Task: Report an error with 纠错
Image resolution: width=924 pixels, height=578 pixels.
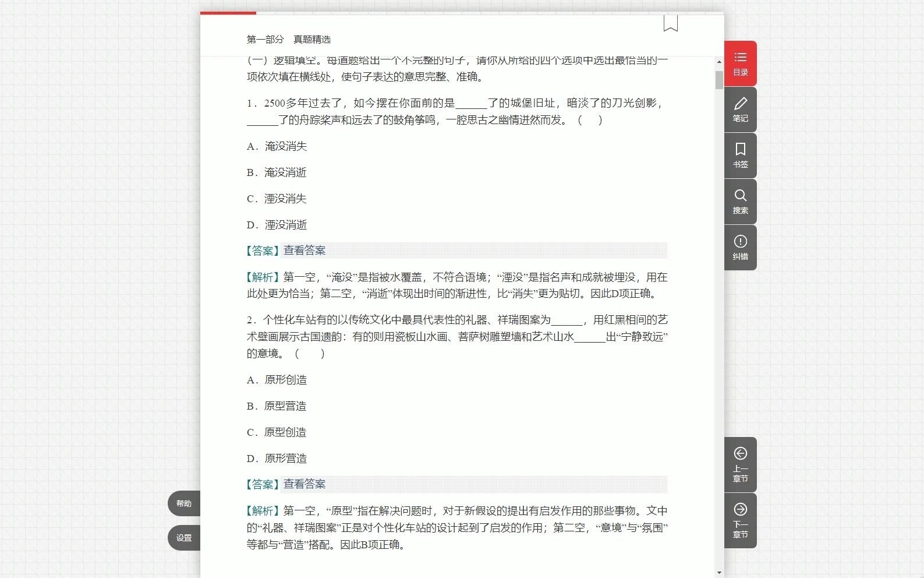Action: [740, 248]
